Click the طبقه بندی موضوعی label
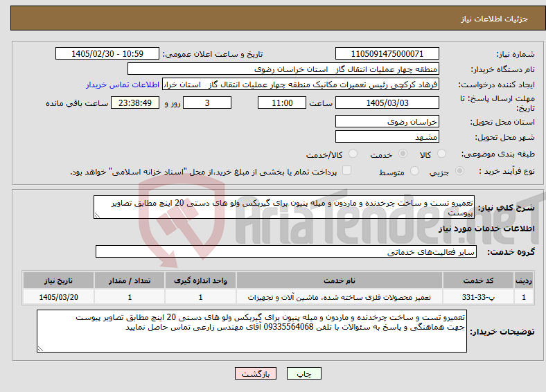 pyautogui.click(x=498, y=154)
